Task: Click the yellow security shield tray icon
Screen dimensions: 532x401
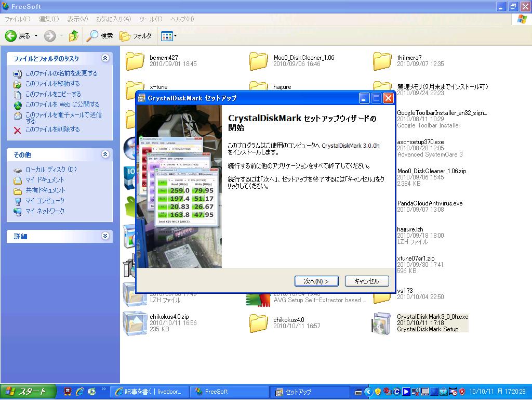Action: pyautogui.click(x=378, y=392)
